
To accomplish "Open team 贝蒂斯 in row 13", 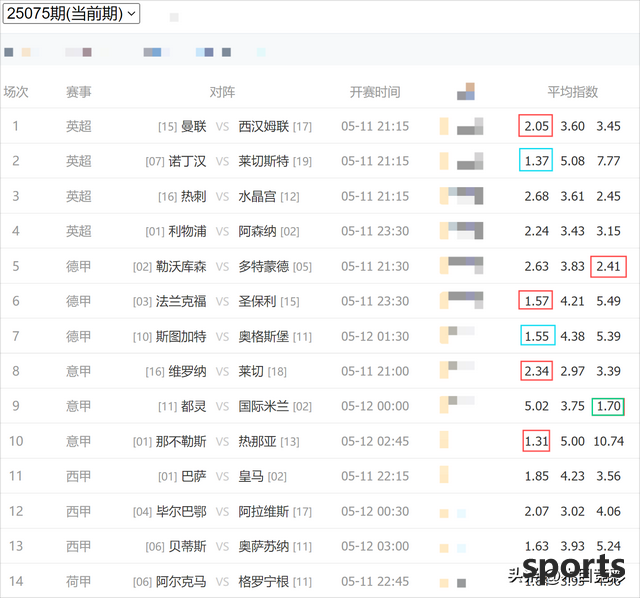I will pyautogui.click(x=187, y=546).
